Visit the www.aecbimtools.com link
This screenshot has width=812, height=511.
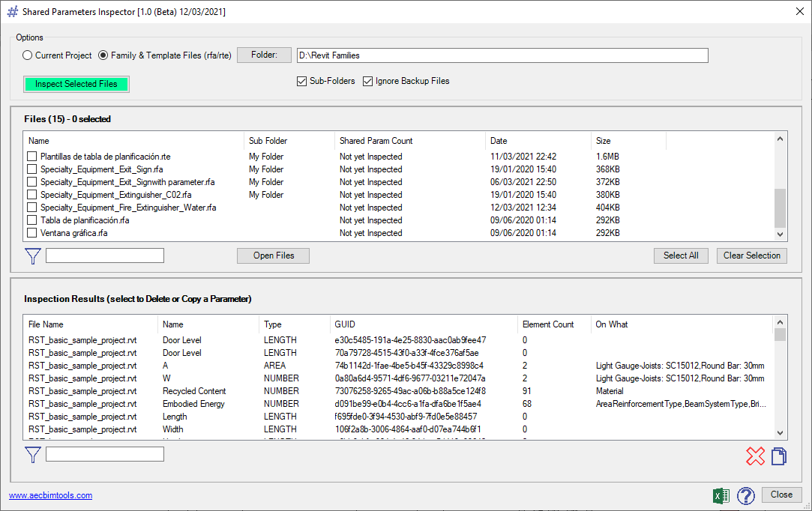50,495
